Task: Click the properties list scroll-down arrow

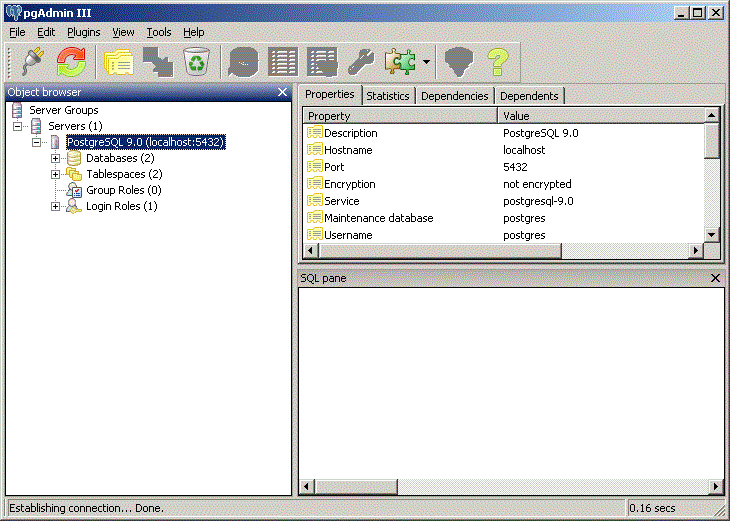Action: click(712, 235)
